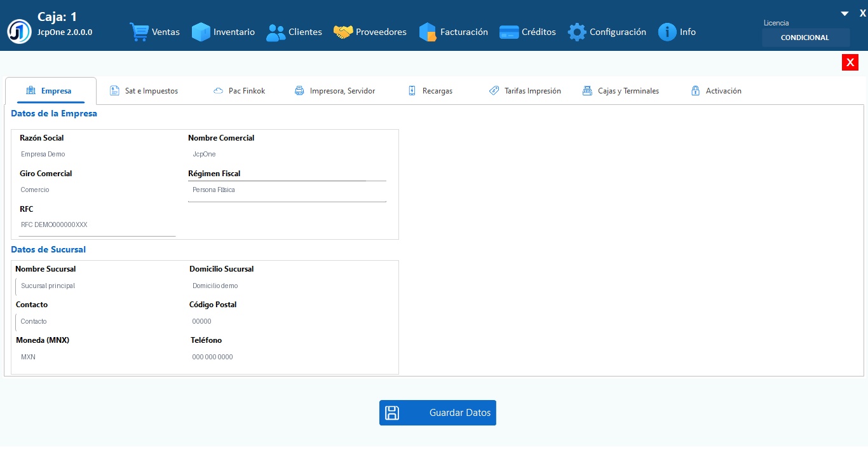Switch to Cajas y Terminales tab
The height and width of the screenshot is (463, 868).
click(621, 91)
